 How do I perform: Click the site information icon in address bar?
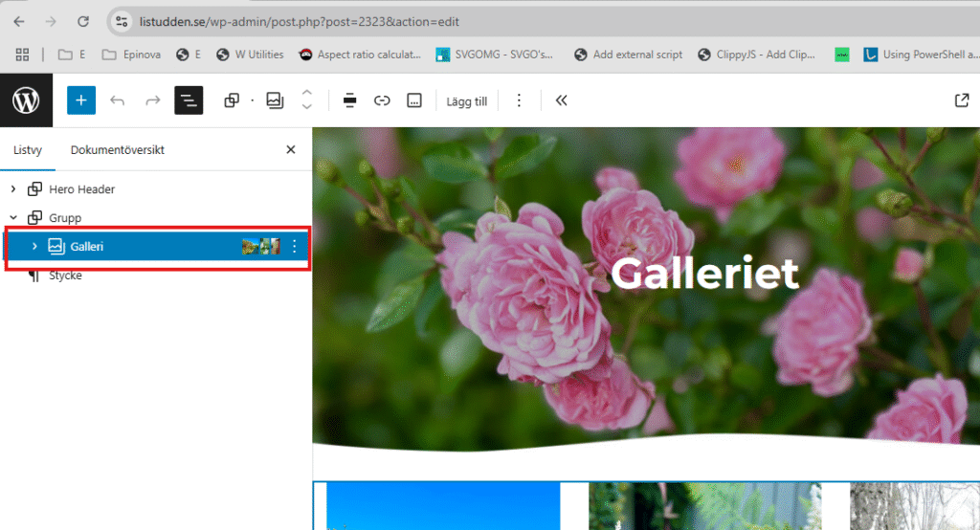point(122,22)
